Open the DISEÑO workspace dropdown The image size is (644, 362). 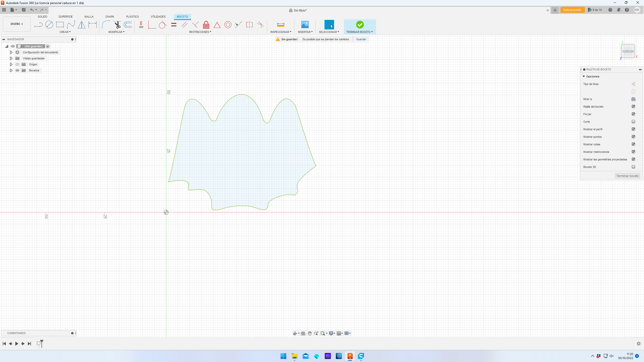click(17, 24)
